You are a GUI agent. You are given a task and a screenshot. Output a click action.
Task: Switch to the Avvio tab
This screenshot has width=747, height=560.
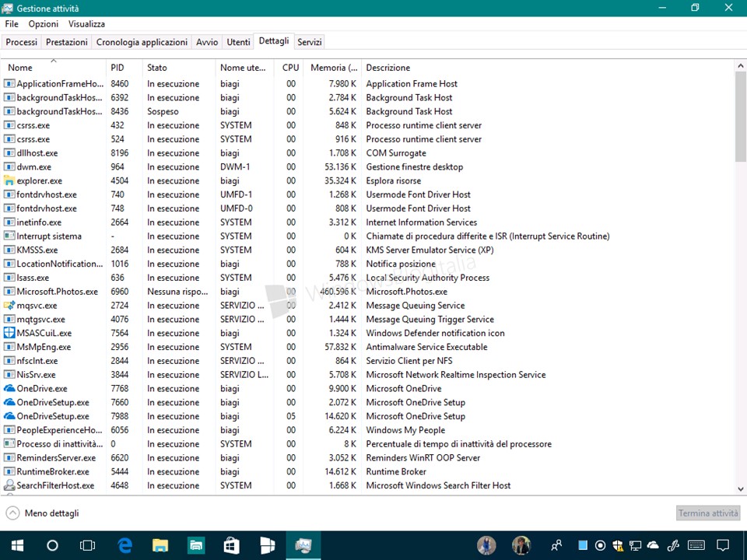(207, 42)
